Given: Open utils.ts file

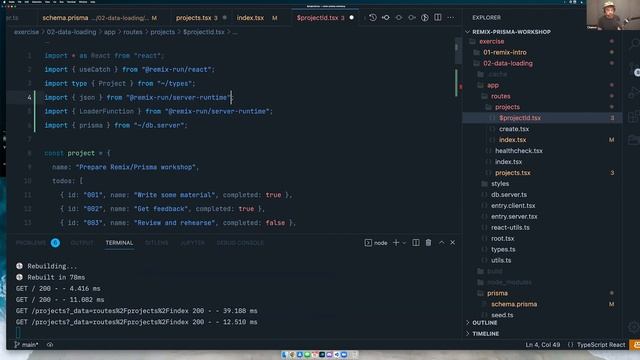Looking at the screenshot, I should [501, 260].
